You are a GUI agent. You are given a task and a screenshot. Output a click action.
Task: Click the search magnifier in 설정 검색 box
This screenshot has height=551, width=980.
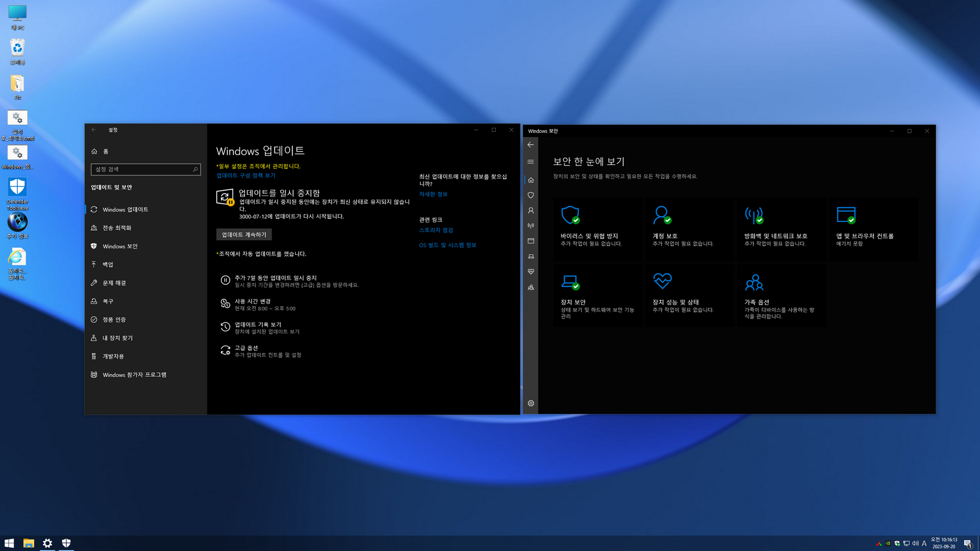coord(195,170)
